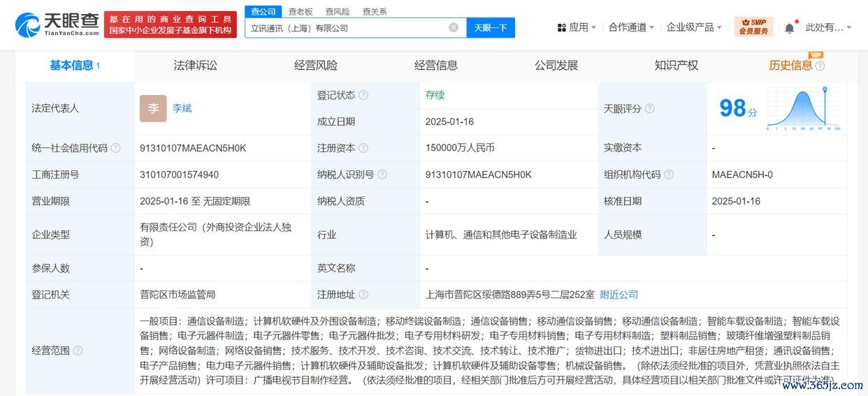868x396 pixels.
Task: Select the 基本信息 tab
Action: (75, 65)
